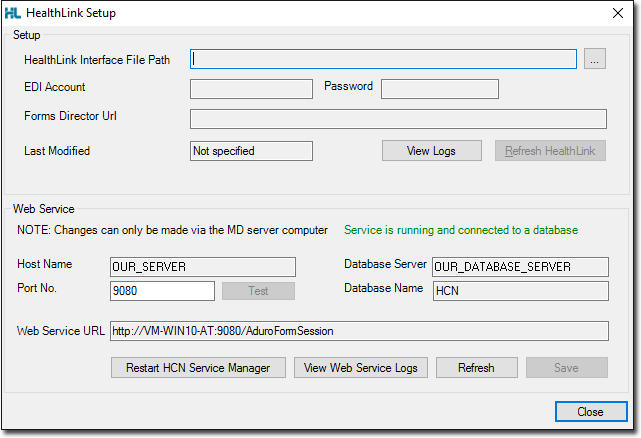Click the HealthLink Interface File Path field
This screenshot has width=641, height=438.
click(x=383, y=60)
